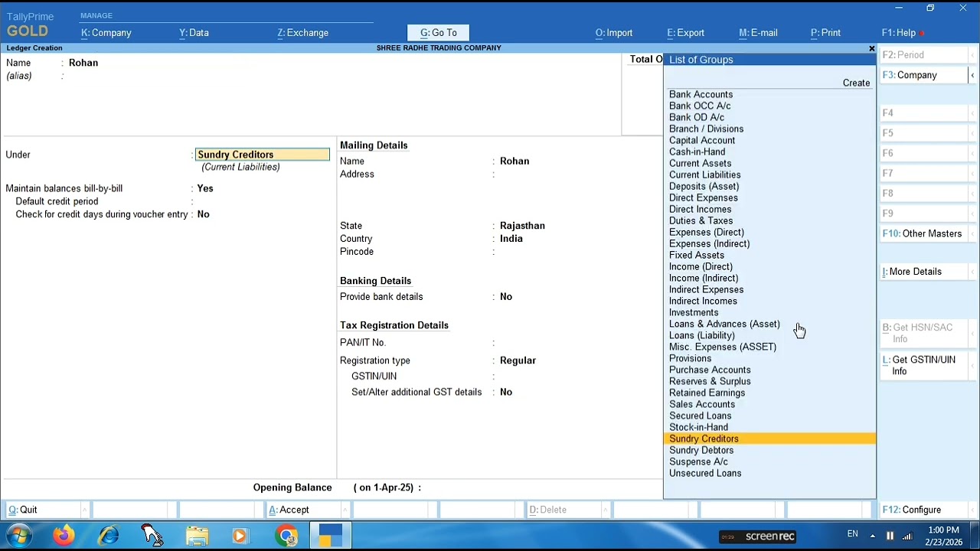
Task: Click the G: Go To button
Action: click(x=438, y=33)
